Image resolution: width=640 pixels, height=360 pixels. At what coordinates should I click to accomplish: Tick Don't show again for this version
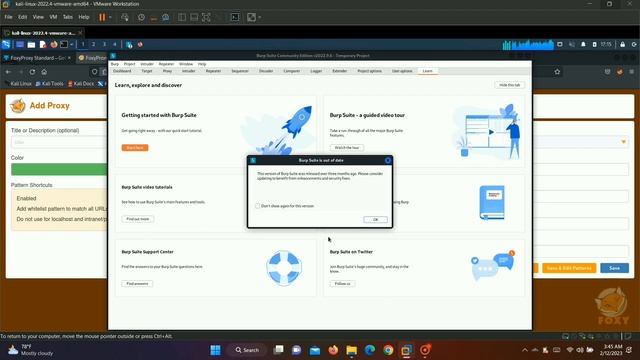[x=258, y=206]
